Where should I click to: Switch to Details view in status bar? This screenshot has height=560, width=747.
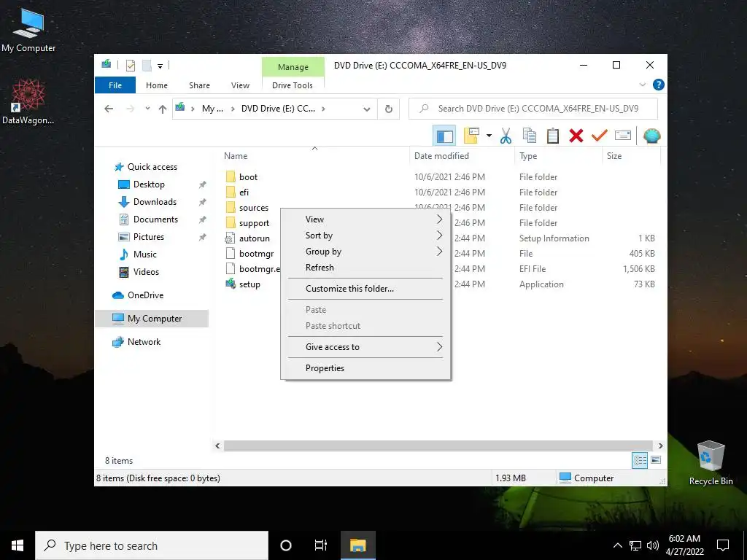coord(640,461)
